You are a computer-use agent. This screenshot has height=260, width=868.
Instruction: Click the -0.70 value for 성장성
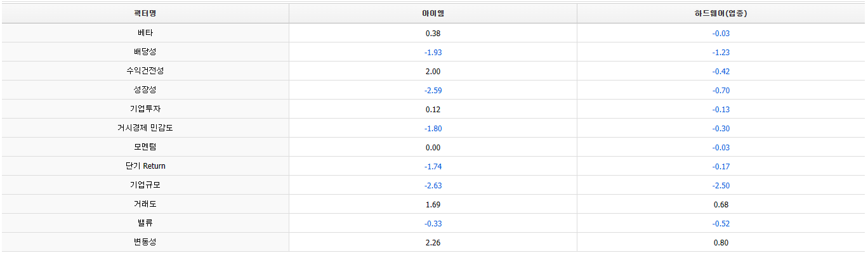[721, 90]
